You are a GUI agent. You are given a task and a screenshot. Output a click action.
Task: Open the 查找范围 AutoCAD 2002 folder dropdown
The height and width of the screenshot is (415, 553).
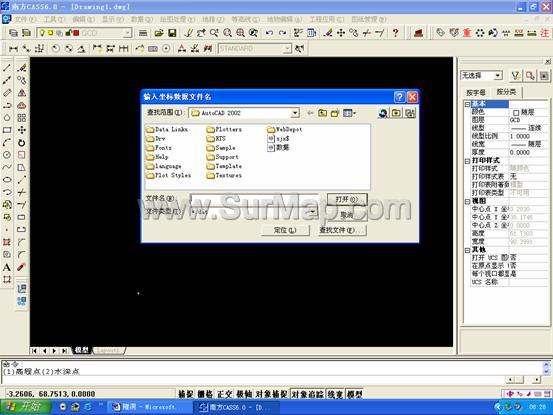(295, 113)
